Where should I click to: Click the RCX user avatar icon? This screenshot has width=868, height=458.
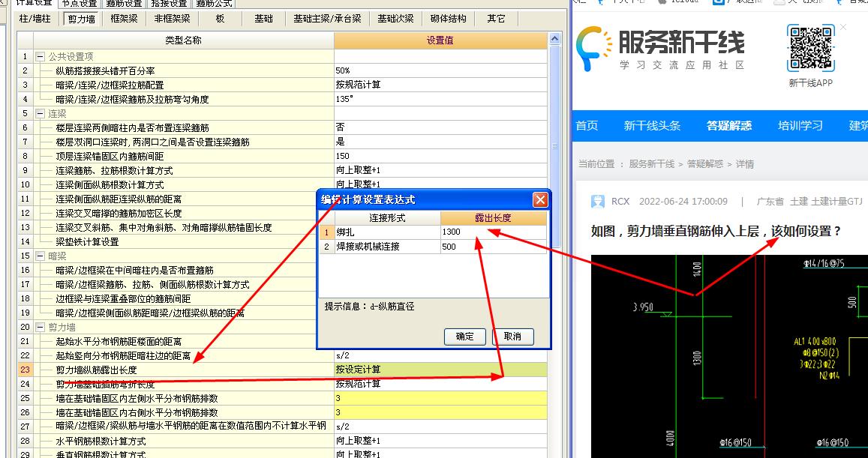click(598, 202)
